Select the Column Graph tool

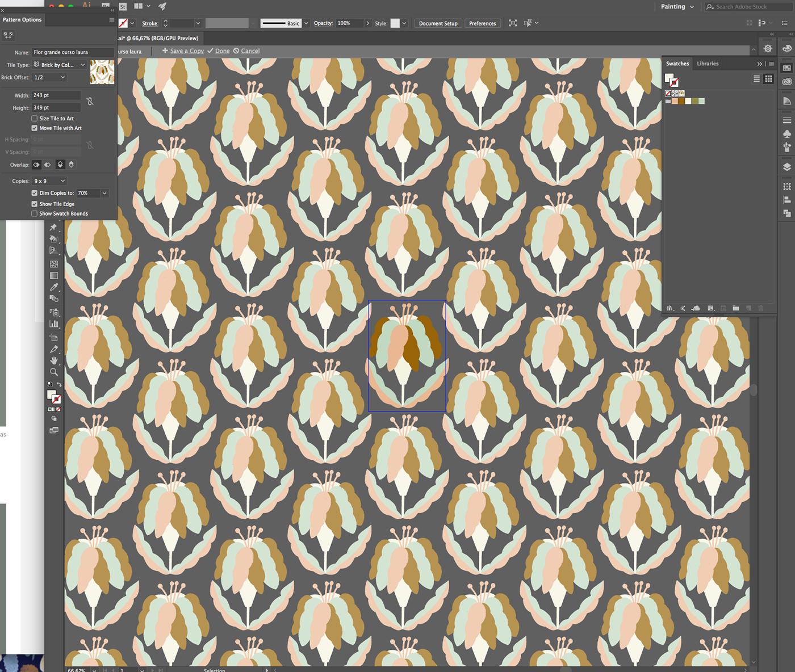(x=54, y=324)
